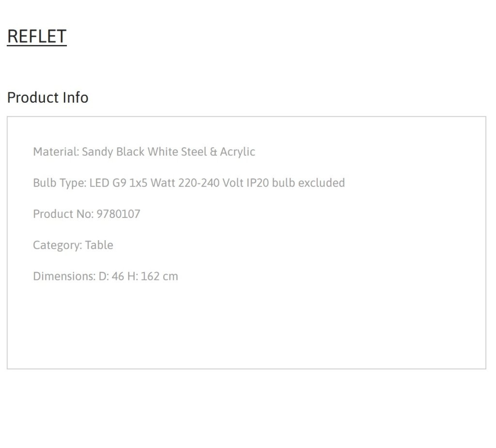Screen dimensions: 496x448
Task: Click the word Acrylic in Material line
Action: pos(237,152)
